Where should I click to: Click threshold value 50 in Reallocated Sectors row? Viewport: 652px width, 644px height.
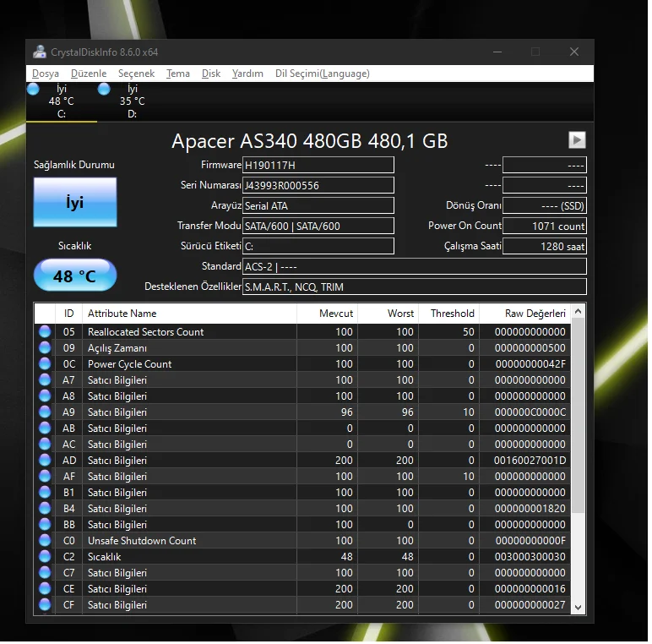pos(469,331)
